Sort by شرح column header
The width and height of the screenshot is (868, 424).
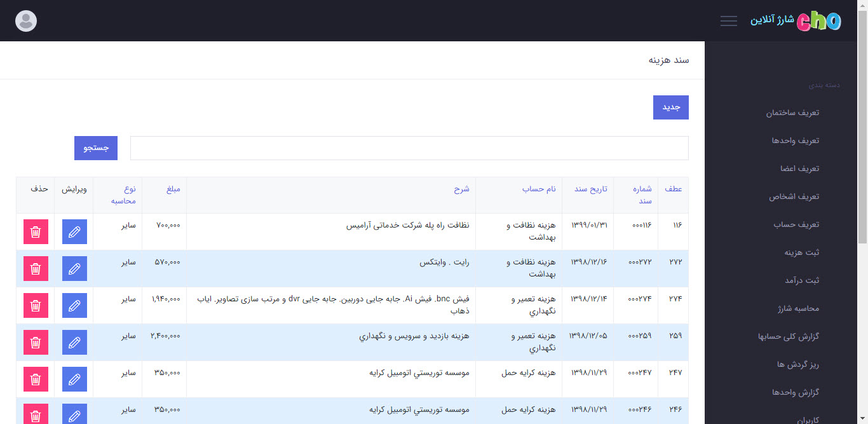[x=461, y=189]
